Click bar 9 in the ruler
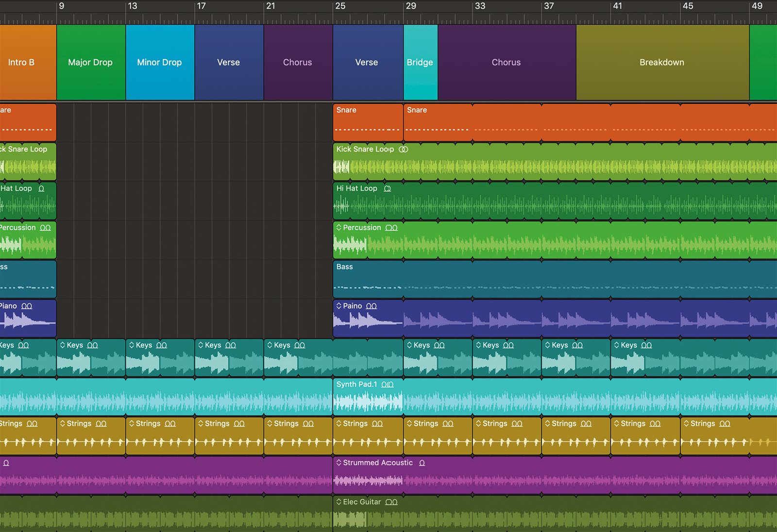The image size is (777, 532). coord(61,6)
